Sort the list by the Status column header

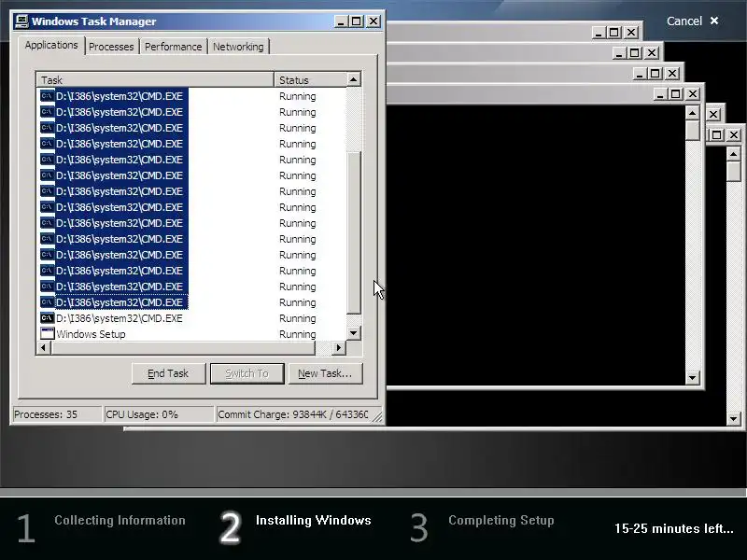point(310,79)
